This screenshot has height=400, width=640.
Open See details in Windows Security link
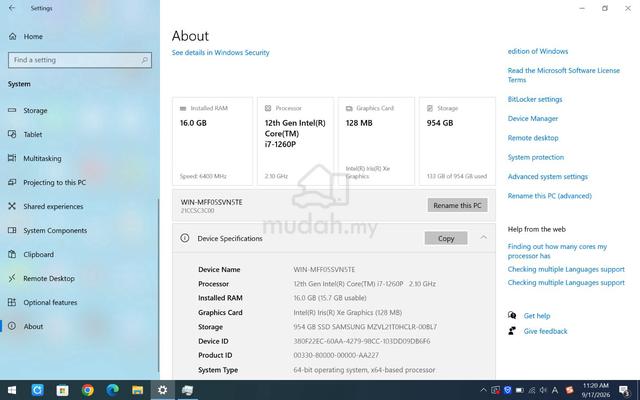tap(220, 53)
